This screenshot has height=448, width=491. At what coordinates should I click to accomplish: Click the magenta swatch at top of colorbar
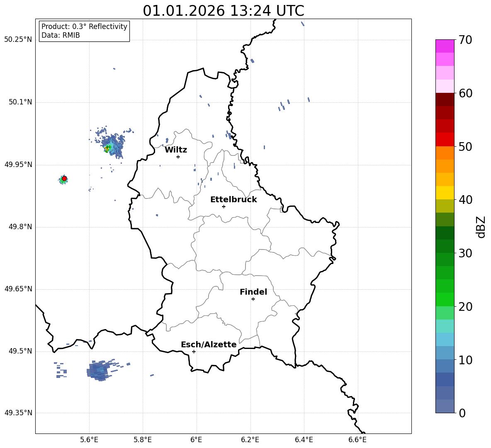point(445,46)
